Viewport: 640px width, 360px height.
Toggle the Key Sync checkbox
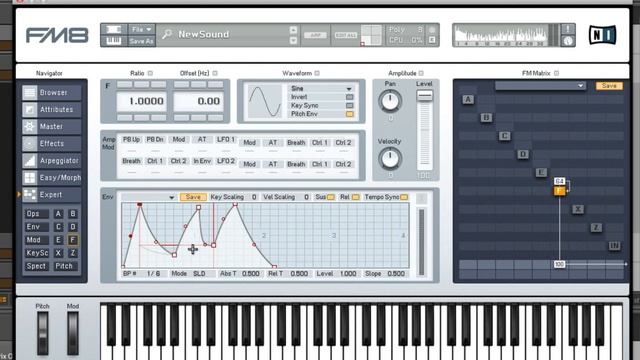(349, 106)
